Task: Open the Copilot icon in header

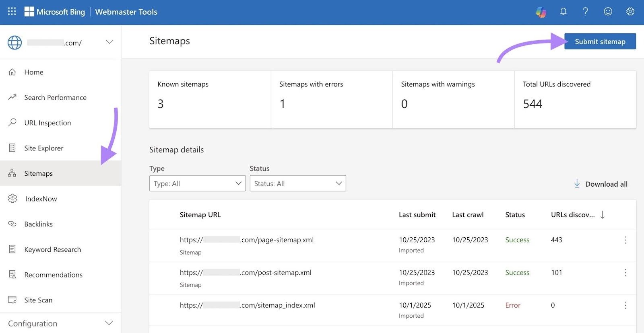Action: point(541,12)
